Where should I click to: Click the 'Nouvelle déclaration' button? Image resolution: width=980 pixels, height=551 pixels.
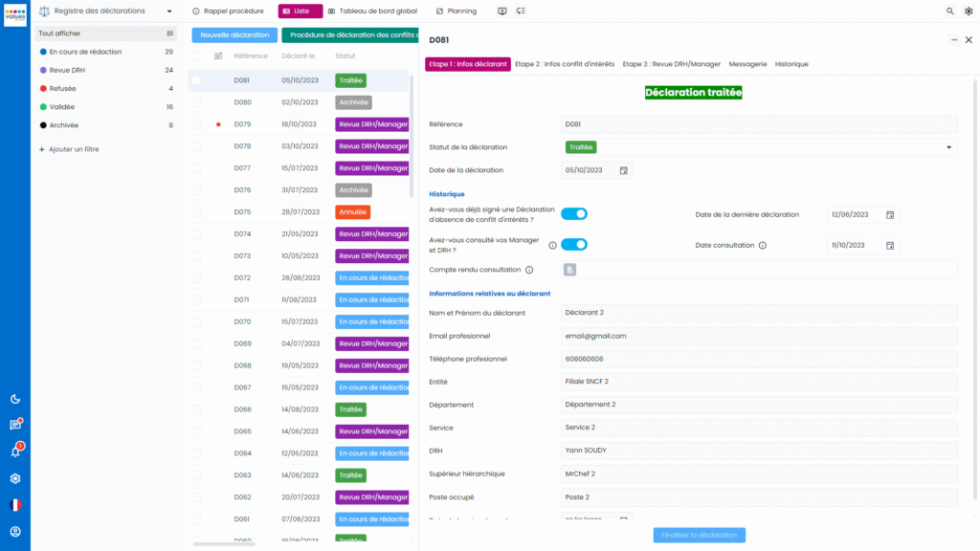[x=235, y=33]
